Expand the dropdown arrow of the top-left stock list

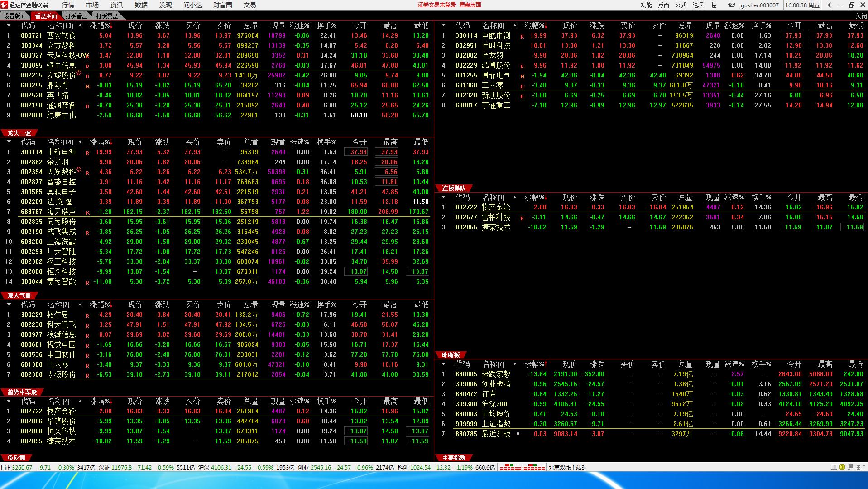[x=9, y=25]
